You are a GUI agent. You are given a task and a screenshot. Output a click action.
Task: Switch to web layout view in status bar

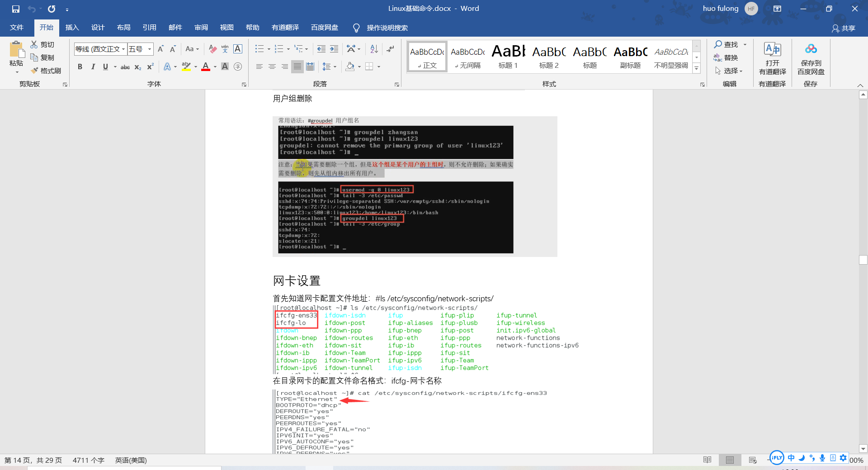point(753,460)
